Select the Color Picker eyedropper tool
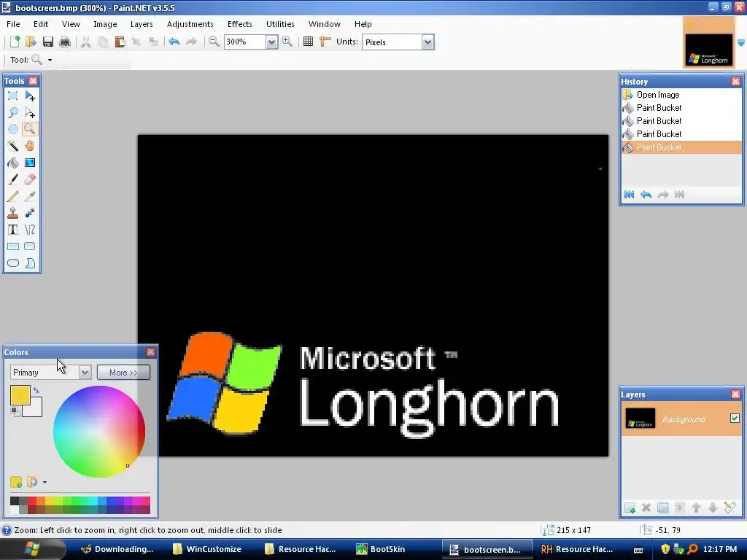The width and height of the screenshot is (747, 560). point(29,196)
